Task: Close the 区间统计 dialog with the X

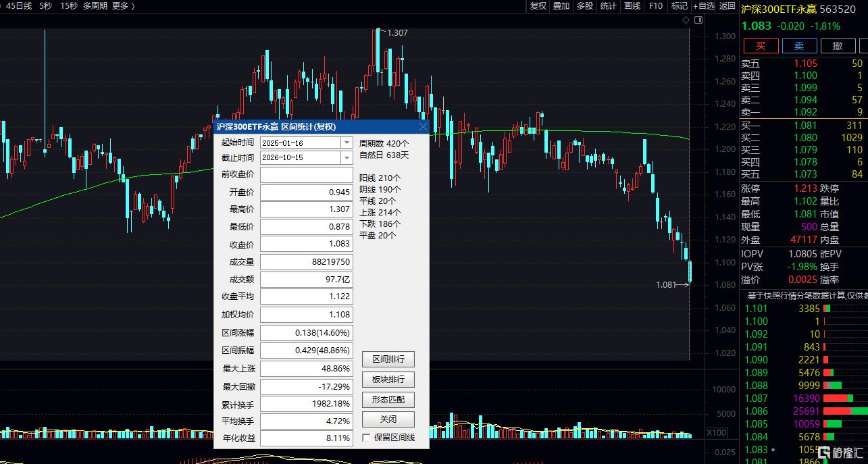Action: click(x=423, y=126)
